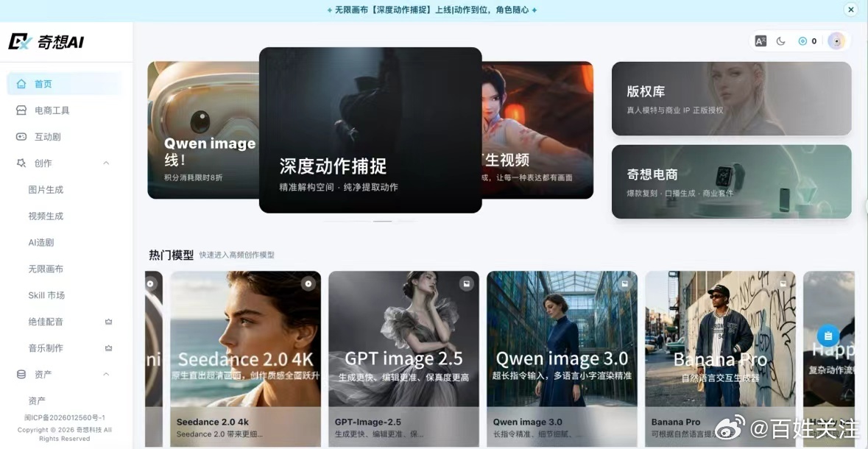Collapse the 资产 sidebar group chevron
This screenshot has width=868, height=449.
(106, 374)
